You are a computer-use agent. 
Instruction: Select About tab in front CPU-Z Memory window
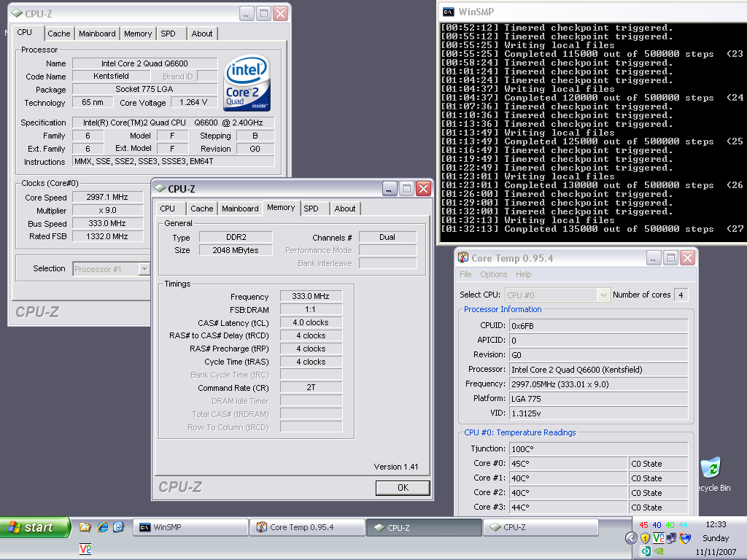point(345,209)
